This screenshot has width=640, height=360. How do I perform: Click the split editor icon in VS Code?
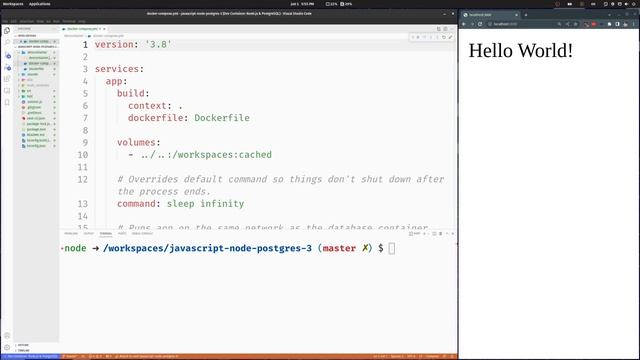445,29
